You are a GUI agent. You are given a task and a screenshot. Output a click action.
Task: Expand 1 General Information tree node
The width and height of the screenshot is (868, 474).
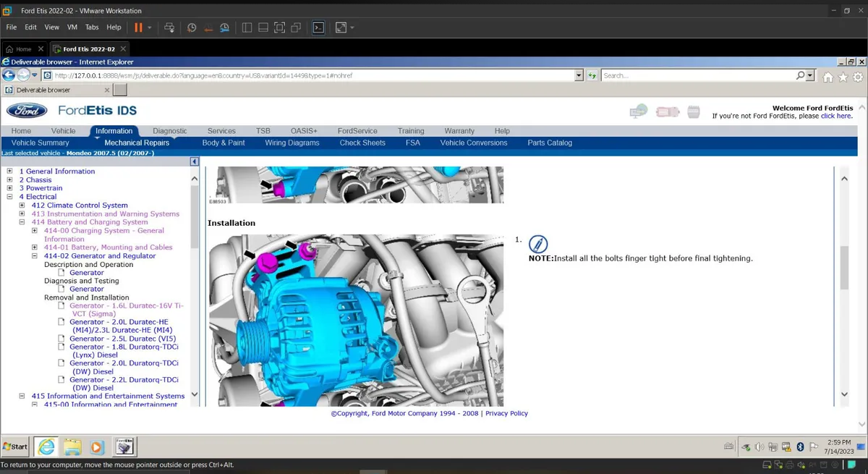point(10,172)
